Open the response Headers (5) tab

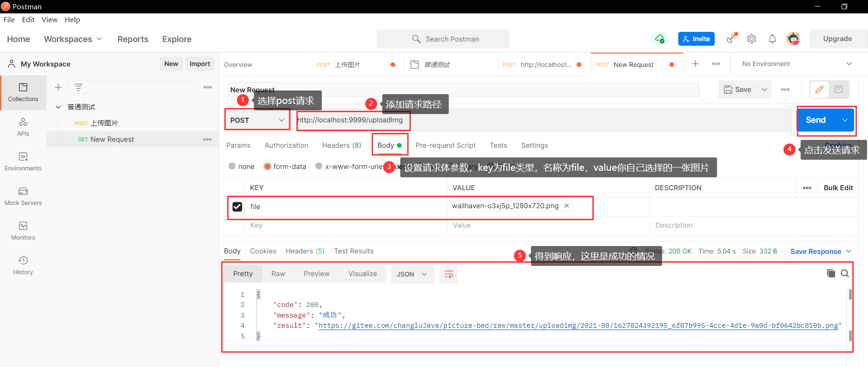coord(305,251)
